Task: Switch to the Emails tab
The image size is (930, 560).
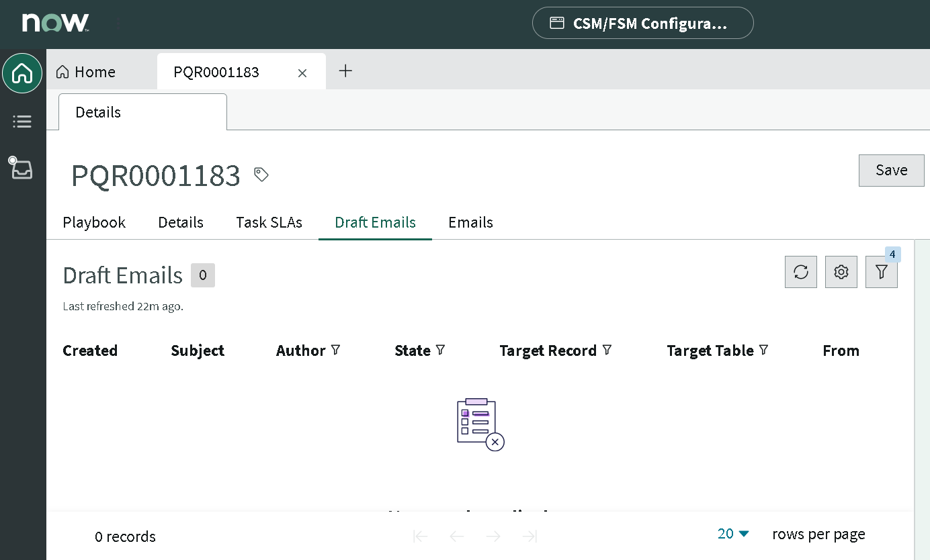Action: [x=470, y=222]
